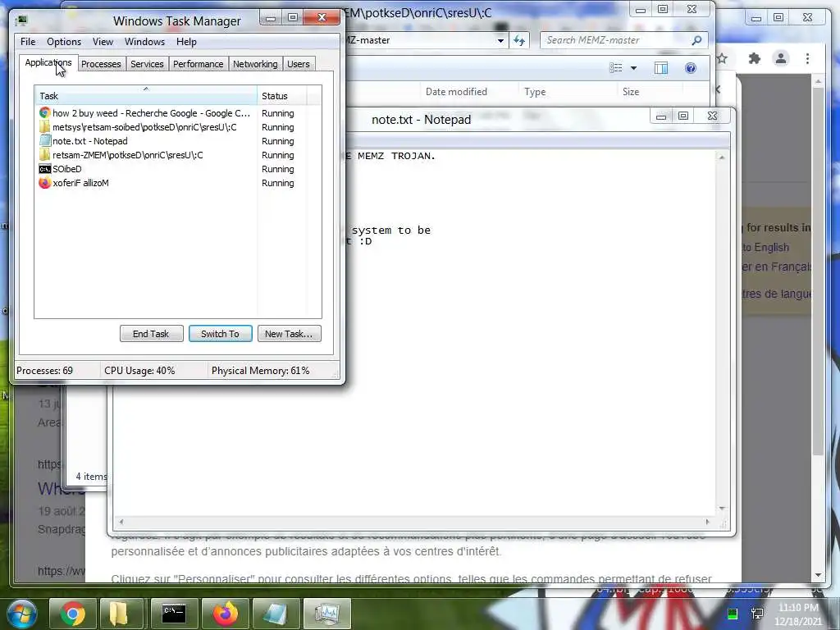Image resolution: width=840 pixels, height=630 pixels.
Task: Open the view options dropdown arrow in Explorer
Action: pos(634,68)
